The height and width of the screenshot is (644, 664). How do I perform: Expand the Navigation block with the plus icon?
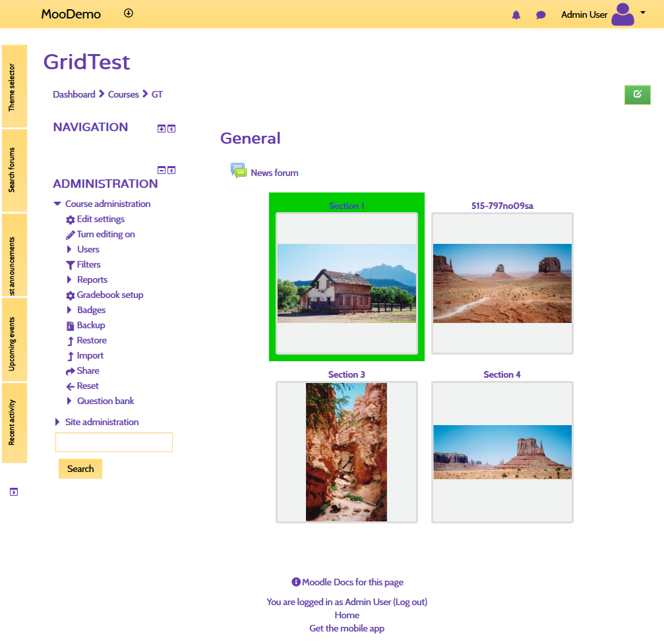pos(162,129)
